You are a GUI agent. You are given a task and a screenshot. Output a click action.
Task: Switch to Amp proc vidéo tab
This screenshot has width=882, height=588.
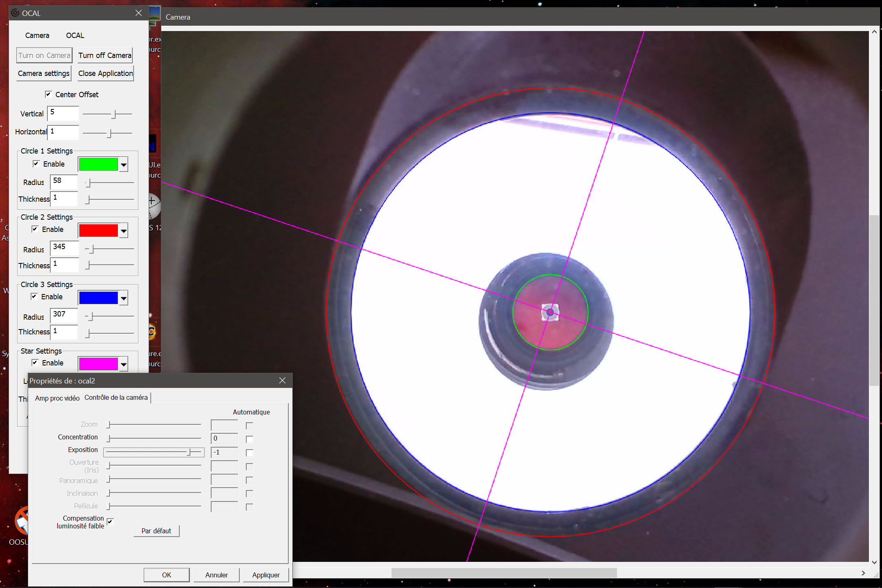click(x=57, y=398)
